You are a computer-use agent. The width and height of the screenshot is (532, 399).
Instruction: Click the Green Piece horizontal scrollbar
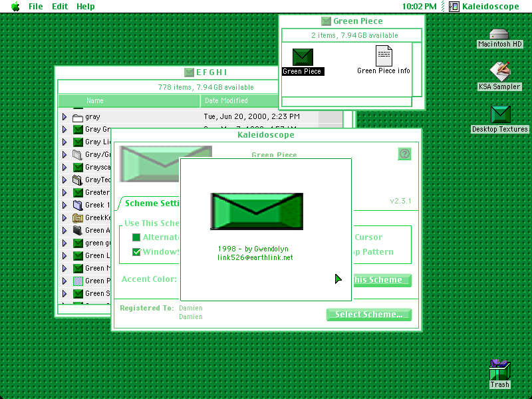tap(346, 102)
